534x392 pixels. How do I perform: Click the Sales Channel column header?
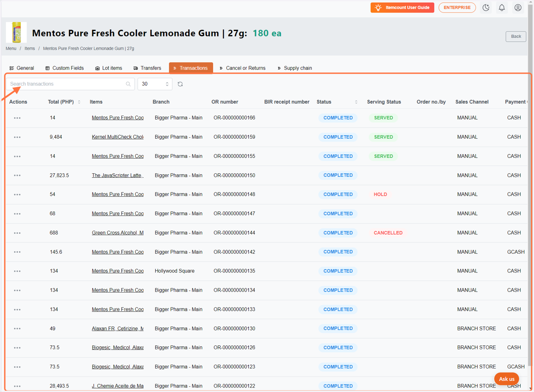[x=472, y=102]
